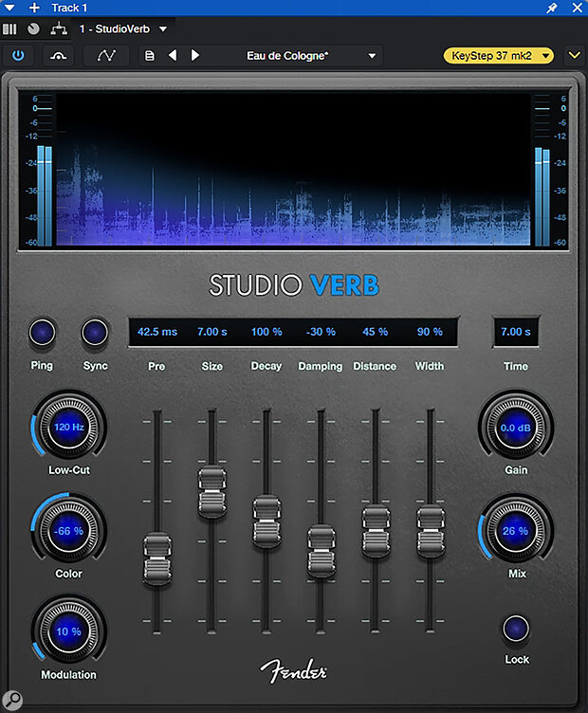588x713 pixels.
Task: Click the STUDIO VERB title
Action: click(x=294, y=285)
